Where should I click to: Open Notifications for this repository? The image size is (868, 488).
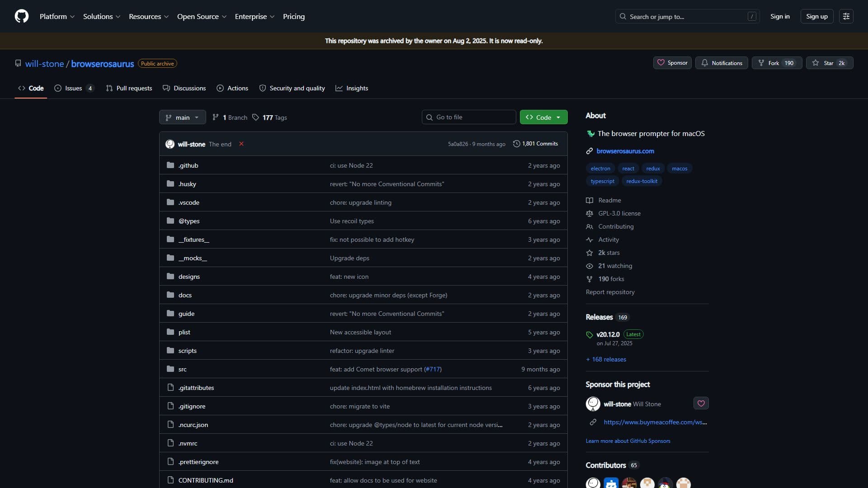coord(722,63)
